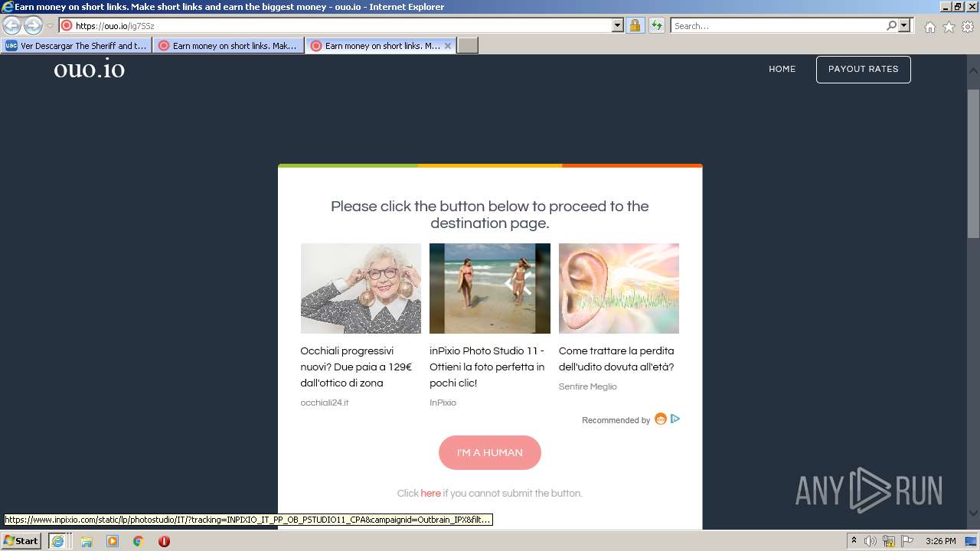Viewport: 980px width, 551px height.
Task: Click the search magnifier icon
Action: (891, 25)
